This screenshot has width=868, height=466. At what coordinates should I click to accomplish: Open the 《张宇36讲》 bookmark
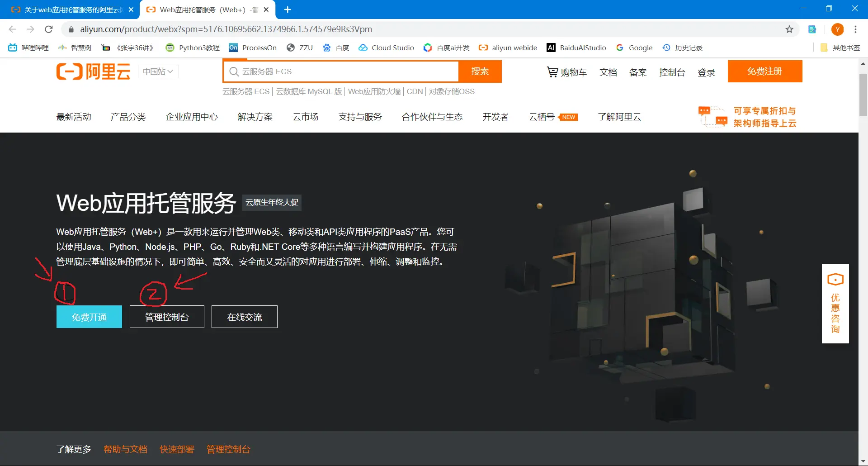(127, 48)
